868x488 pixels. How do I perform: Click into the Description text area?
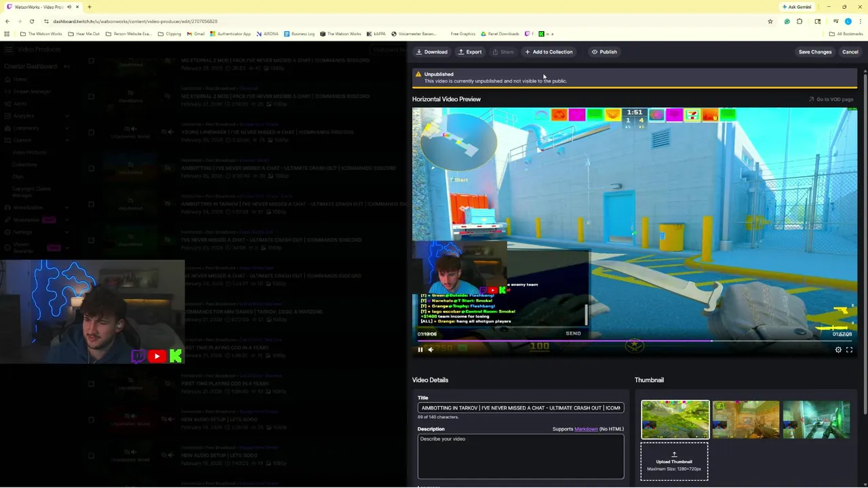[520, 456]
